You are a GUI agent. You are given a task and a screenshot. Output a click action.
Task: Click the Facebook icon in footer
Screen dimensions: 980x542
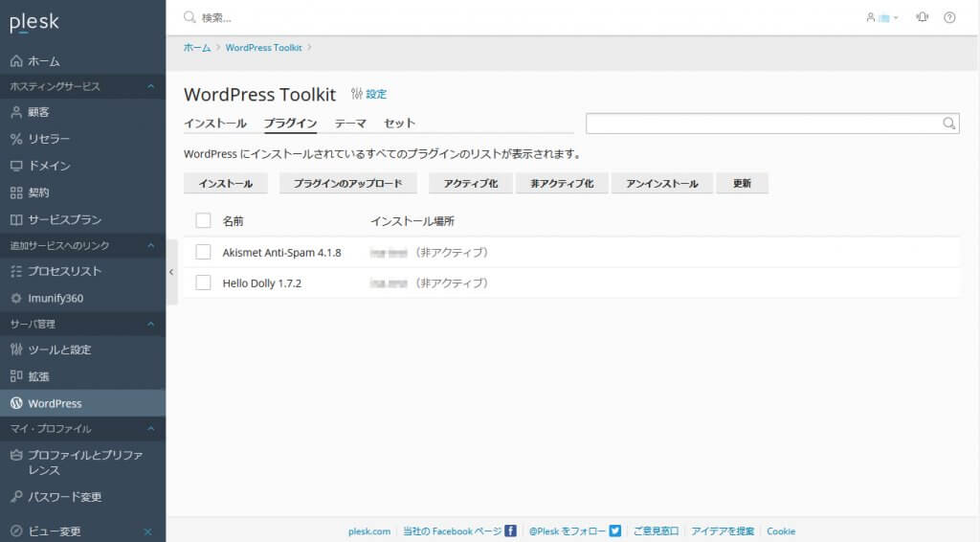point(511,531)
